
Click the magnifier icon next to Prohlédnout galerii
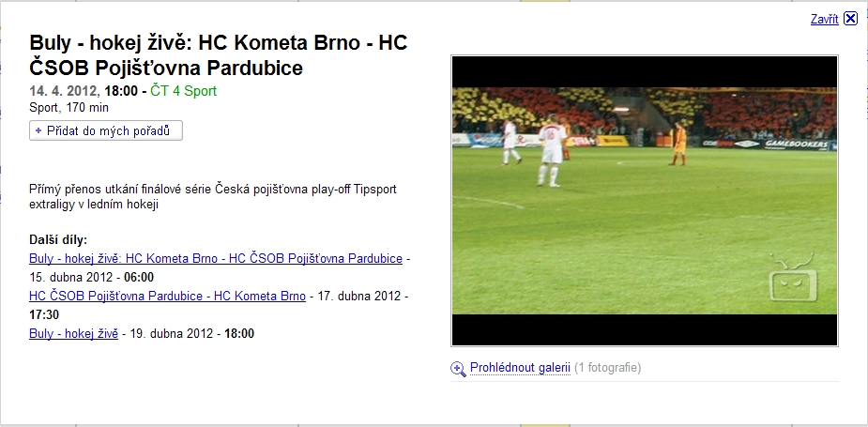pos(458,368)
